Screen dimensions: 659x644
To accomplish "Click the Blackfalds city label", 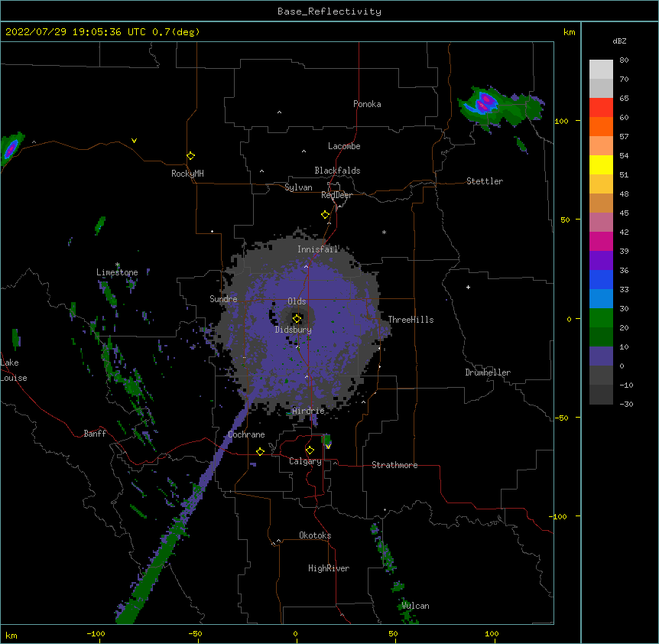I will point(337,171).
